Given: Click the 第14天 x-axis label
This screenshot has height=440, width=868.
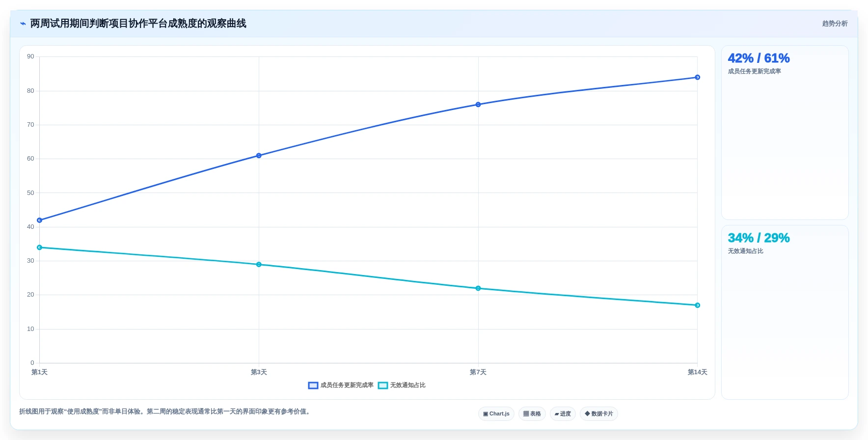Looking at the screenshot, I should tap(697, 372).
